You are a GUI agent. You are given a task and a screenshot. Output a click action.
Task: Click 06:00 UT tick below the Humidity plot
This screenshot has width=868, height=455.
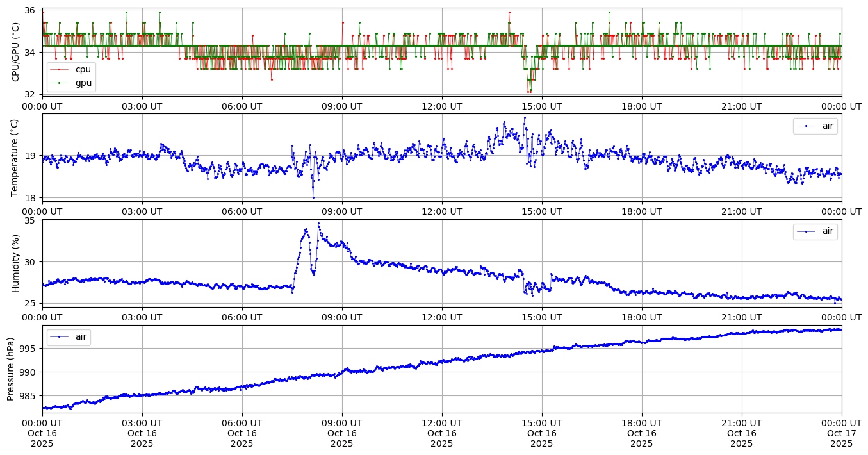[242, 317]
